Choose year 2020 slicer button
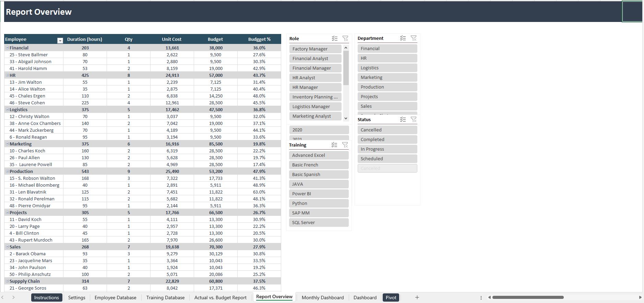 tap(319, 130)
